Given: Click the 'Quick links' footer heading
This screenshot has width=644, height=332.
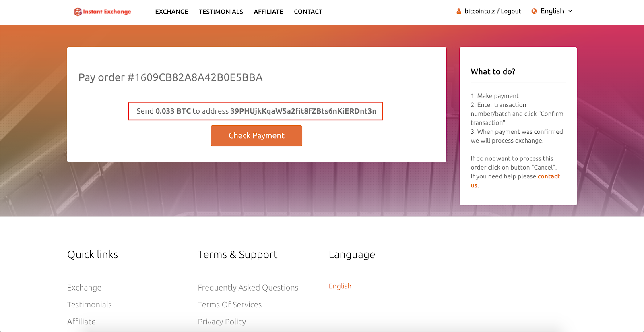Looking at the screenshot, I should click(93, 255).
